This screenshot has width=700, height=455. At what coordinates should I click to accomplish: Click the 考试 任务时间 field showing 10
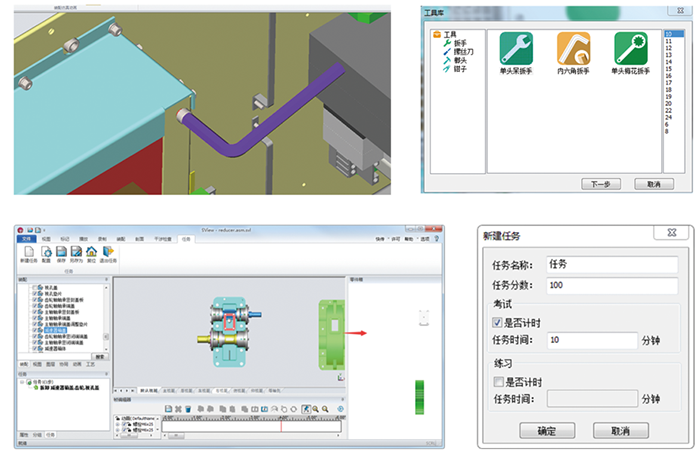point(592,340)
